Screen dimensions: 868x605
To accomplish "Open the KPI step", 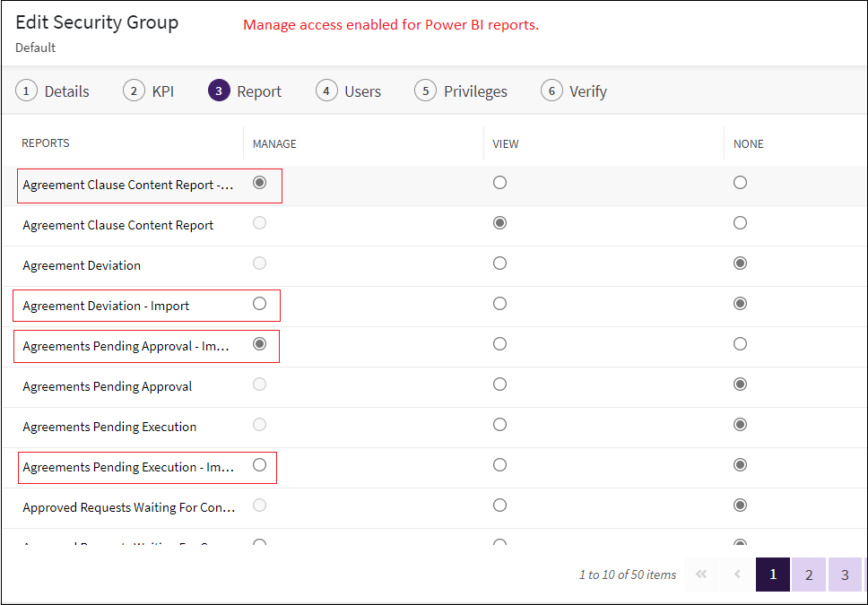I will [x=149, y=91].
